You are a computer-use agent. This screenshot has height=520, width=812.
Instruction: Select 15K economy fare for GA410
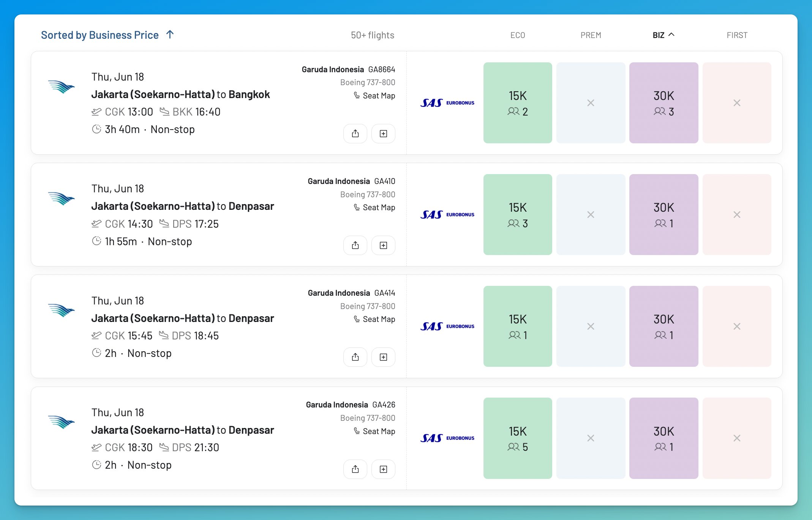click(x=518, y=214)
